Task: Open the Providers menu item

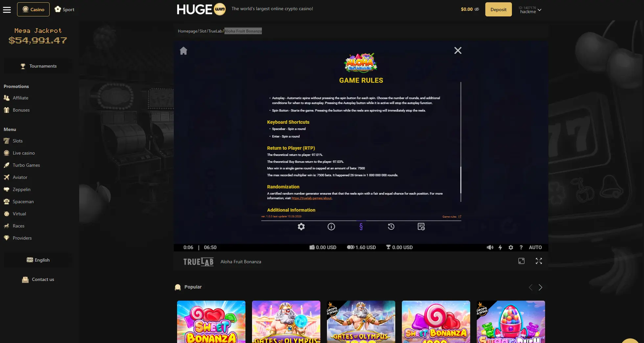Action: click(22, 238)
